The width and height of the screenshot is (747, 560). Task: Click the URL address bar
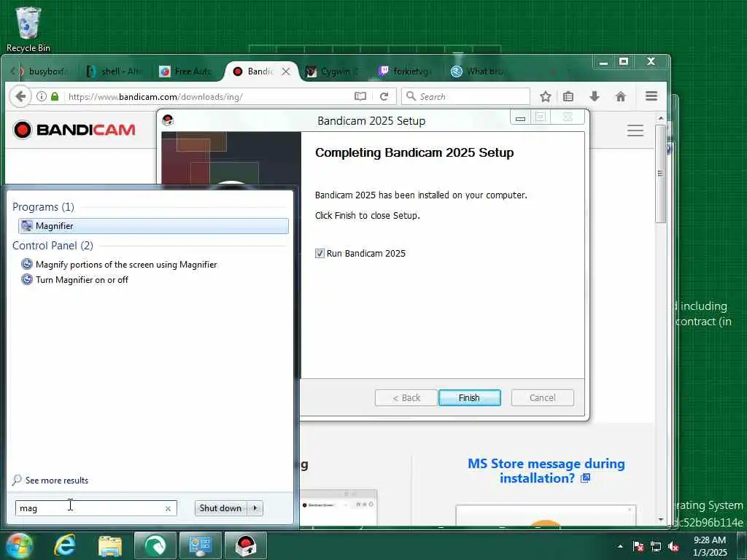click(x=207, y=97)
